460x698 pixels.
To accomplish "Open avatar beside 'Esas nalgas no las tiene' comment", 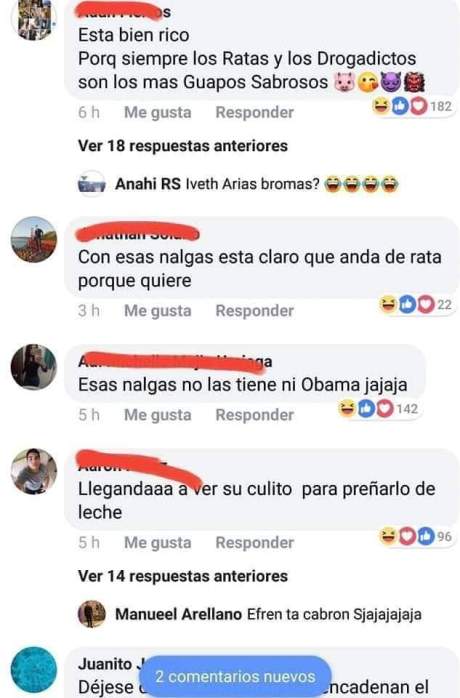I will coord(34,367).
